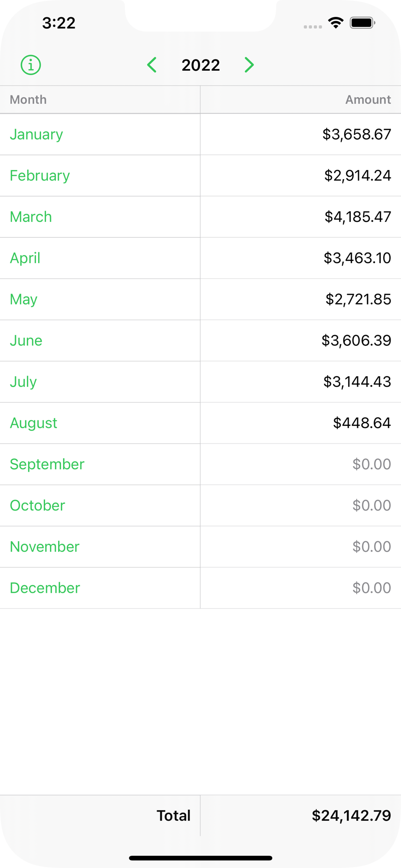Select the March row
This screenshot has height=868, width=401.
coord(31,217)
